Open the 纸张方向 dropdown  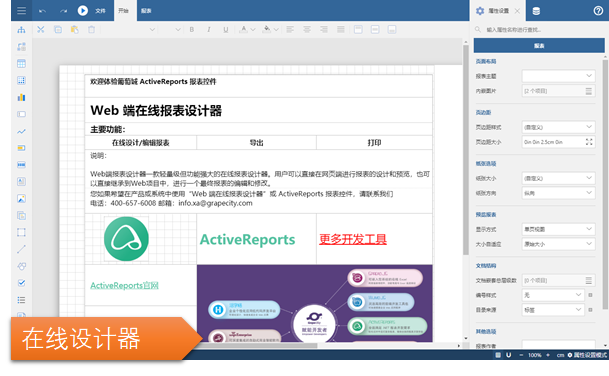558,193
